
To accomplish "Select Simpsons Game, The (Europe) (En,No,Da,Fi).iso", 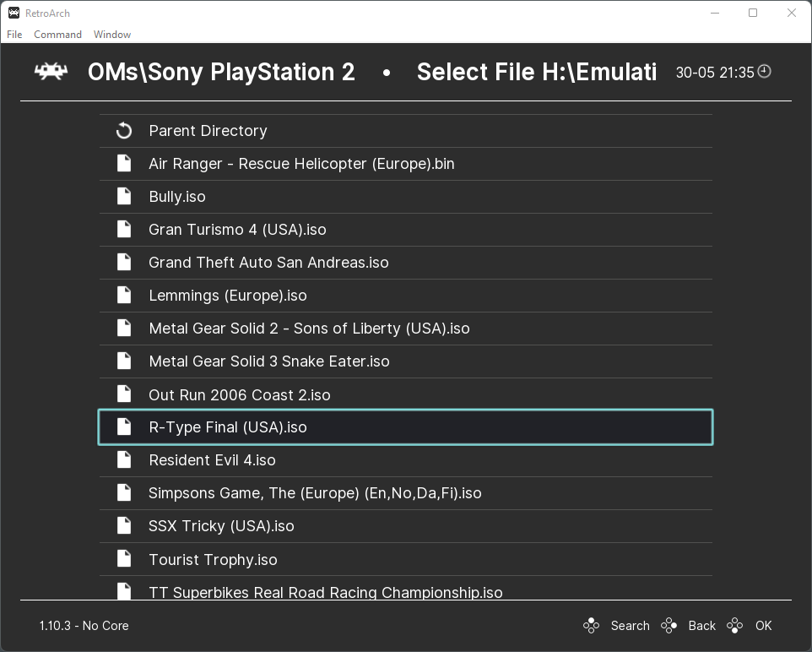I will coord(406,493).
